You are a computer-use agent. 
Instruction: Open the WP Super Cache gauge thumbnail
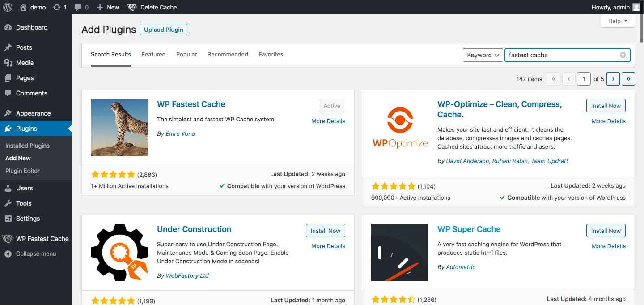pyautogui.click(x=400, y=253)
